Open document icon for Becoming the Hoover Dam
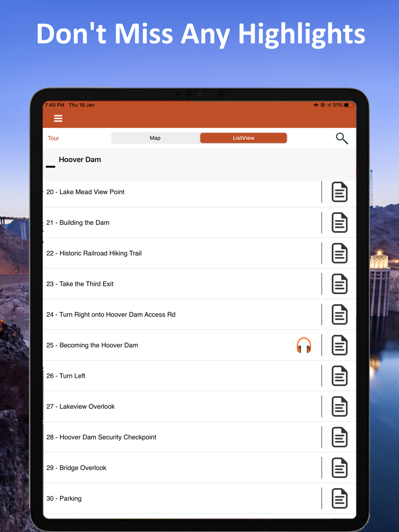The width and height of the screenshot is (399, 532). [x=340, y=345]
